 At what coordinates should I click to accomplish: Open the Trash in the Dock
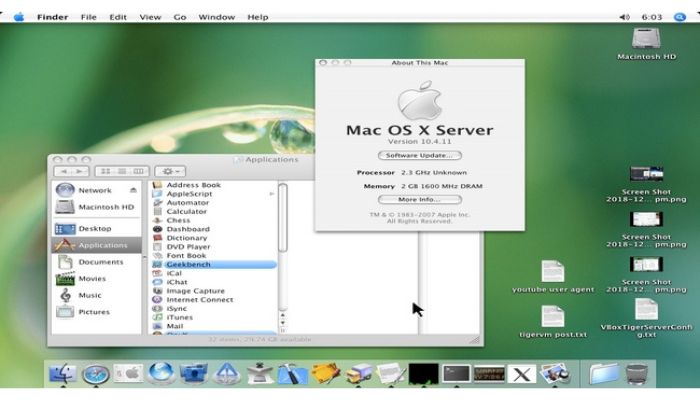coord(636,374)
